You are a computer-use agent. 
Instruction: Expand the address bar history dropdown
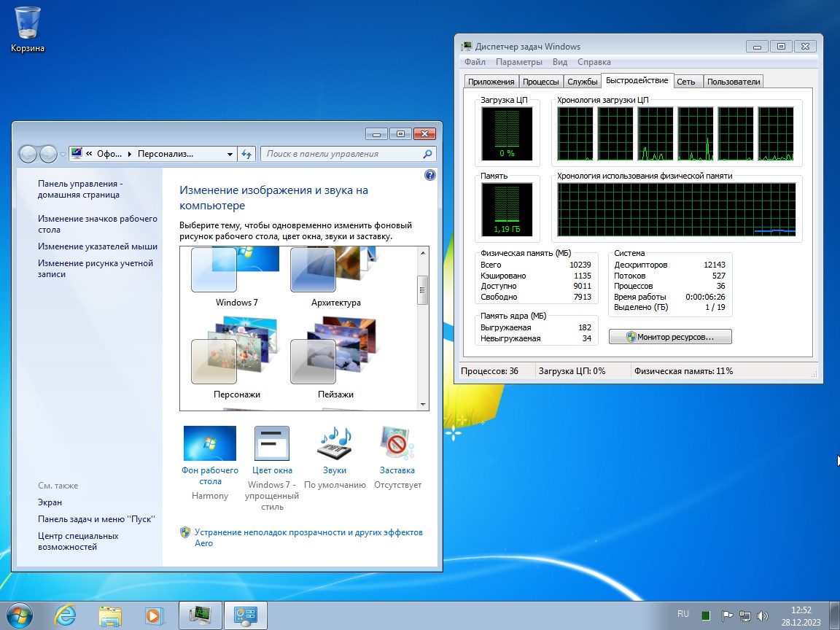230,154
